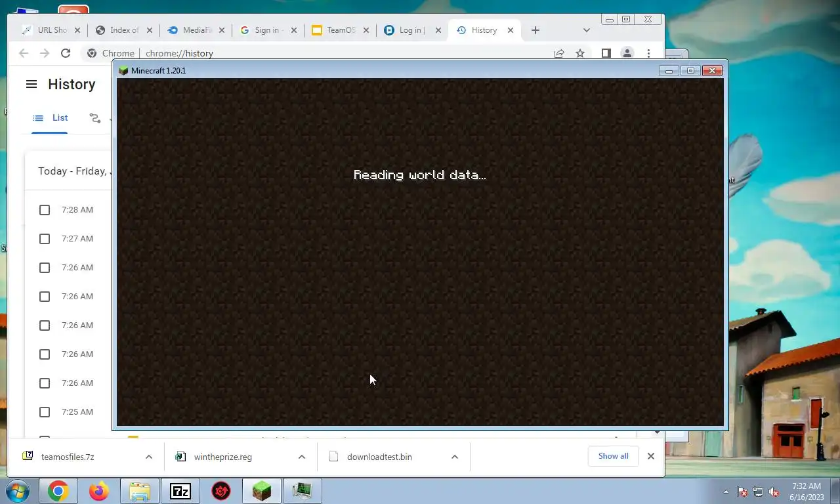Image resolution: width=840 pixels, height=504 pixels.
Task: Open Chrome three-dot menu
Action: (648, 53)
